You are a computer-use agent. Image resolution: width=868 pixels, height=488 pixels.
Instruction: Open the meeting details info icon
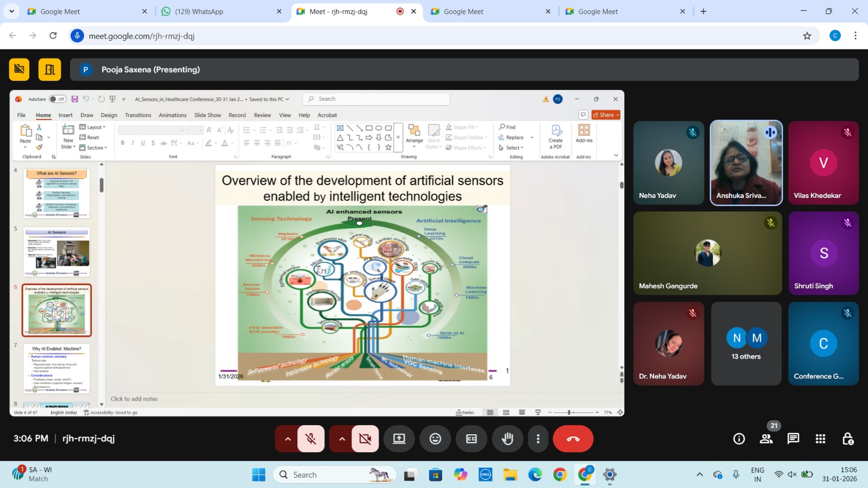coord(739,439)
